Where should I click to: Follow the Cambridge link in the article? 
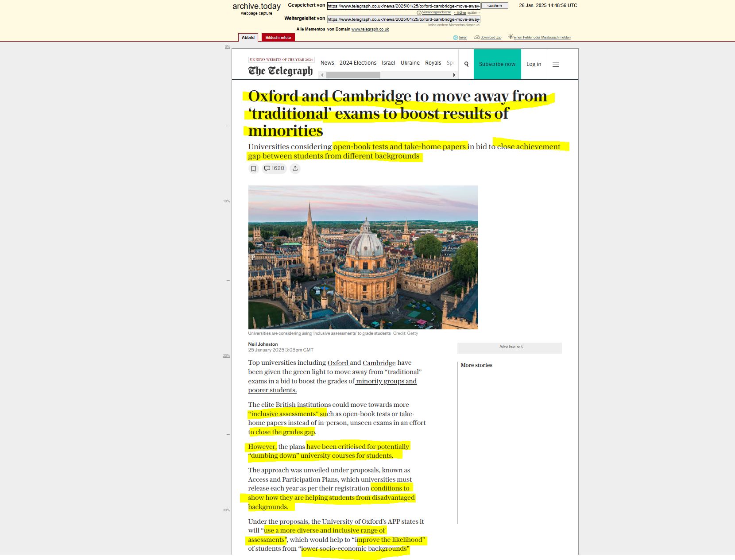coord(379,363)
